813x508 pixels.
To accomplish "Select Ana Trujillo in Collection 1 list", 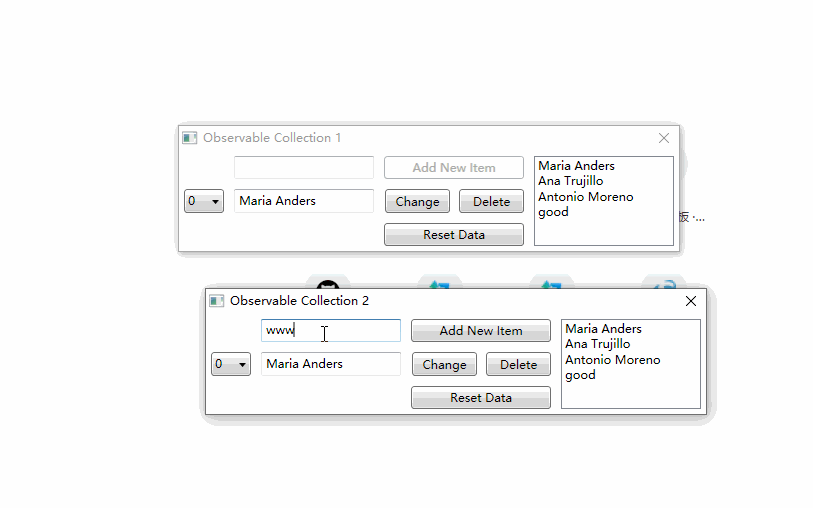I will [x=571, y=181].
